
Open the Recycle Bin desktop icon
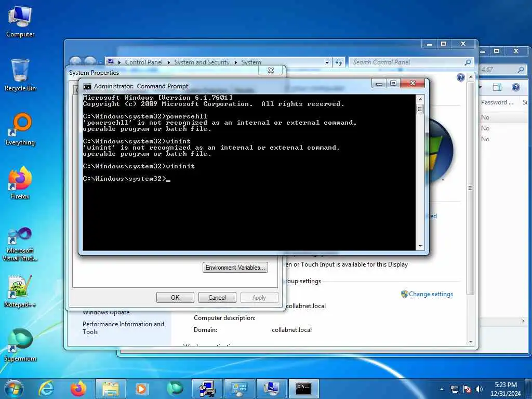[20, 75]
